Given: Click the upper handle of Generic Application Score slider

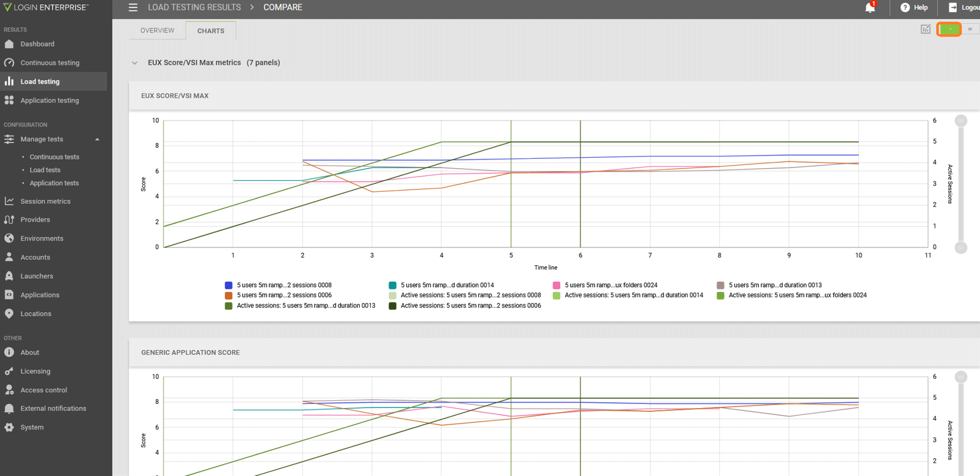Looking at the screenshot, I should click(x=961, y=377).
